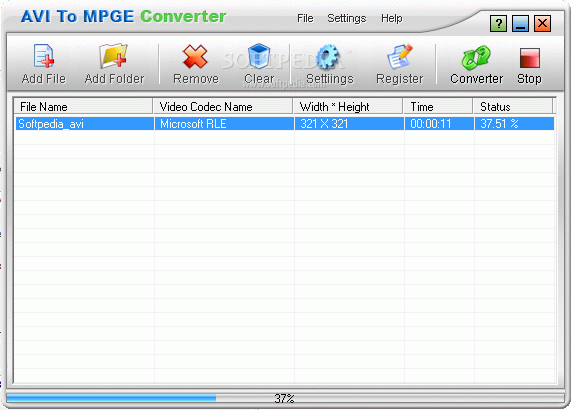Click the Status column header
The image size is (571, 410).
pos(513,107)
